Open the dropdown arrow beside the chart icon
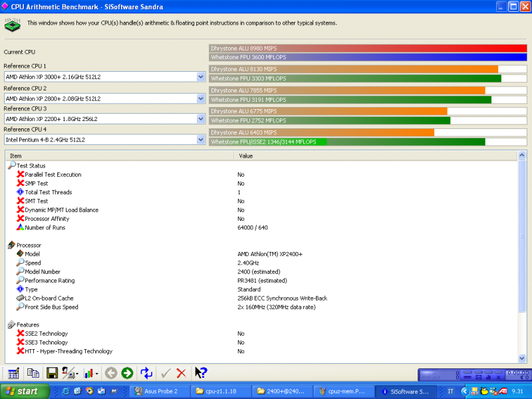 (x=97, y=374)
